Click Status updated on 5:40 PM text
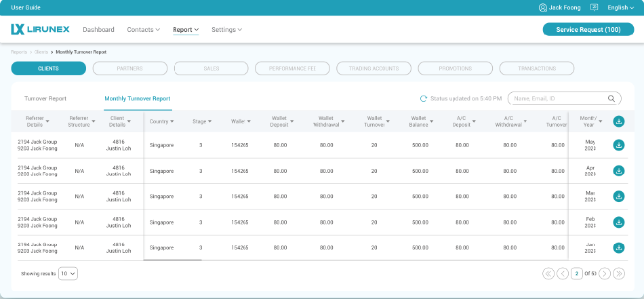The image size is (644, 299). (x=466, y=98)
